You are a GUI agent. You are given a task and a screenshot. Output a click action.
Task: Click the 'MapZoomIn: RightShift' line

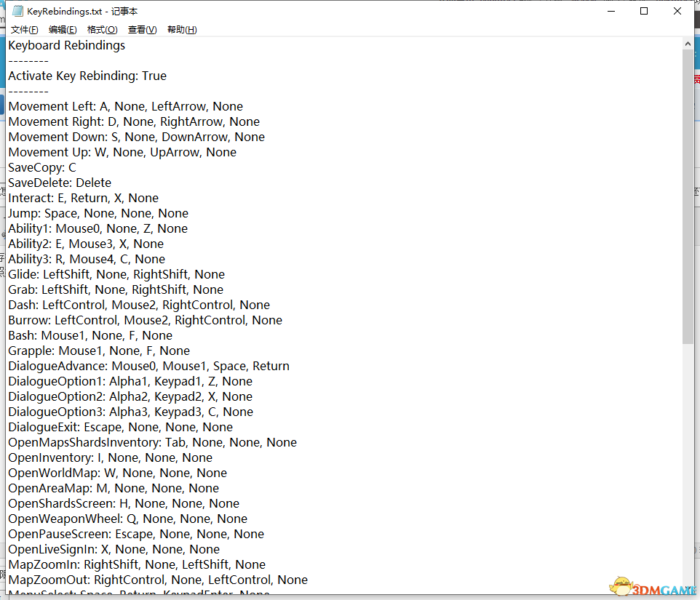click(137, 564)
